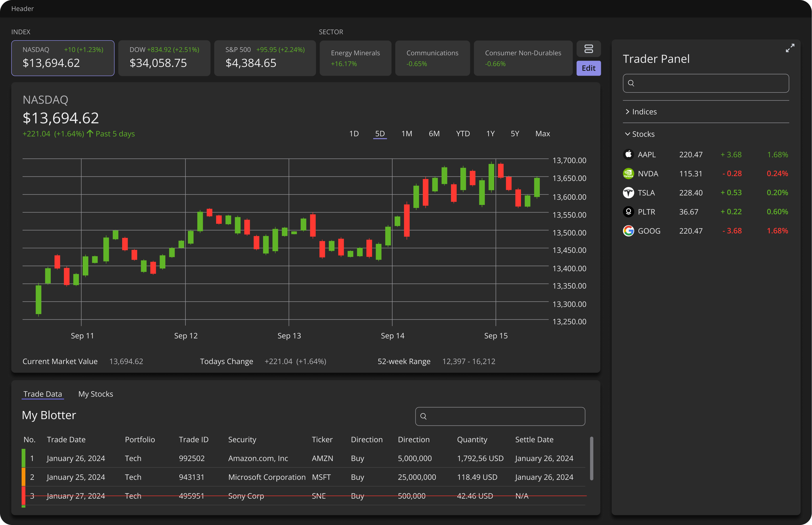Click the Sep 13 date axis label
The width and height of the screenshot is (812, 525).
[x=289, y=336]
